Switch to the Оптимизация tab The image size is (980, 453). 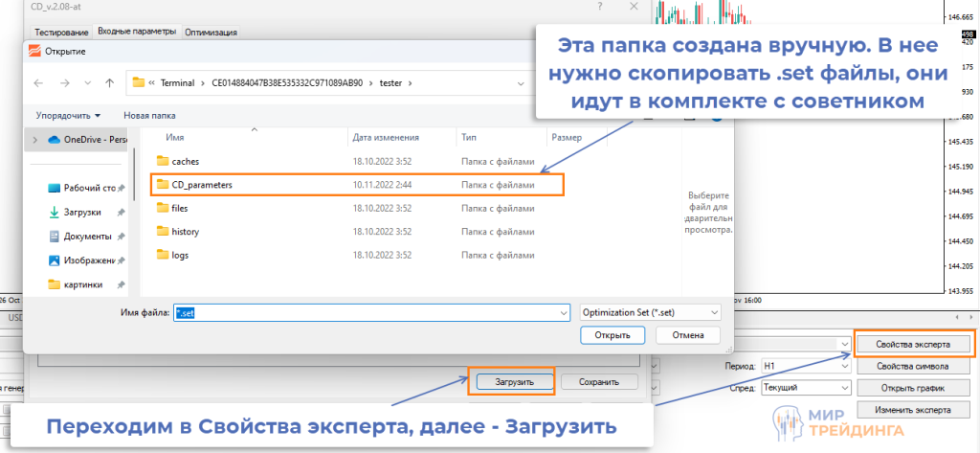210,32
